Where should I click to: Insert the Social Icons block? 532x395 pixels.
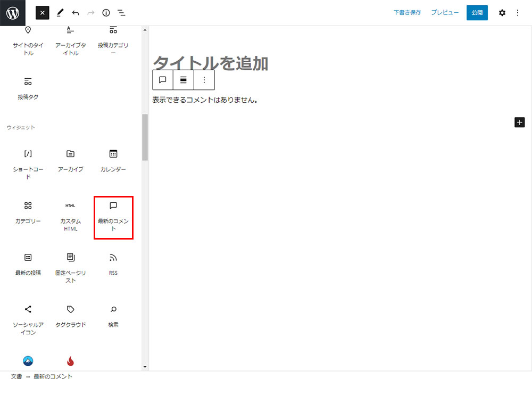coord(28,319)
